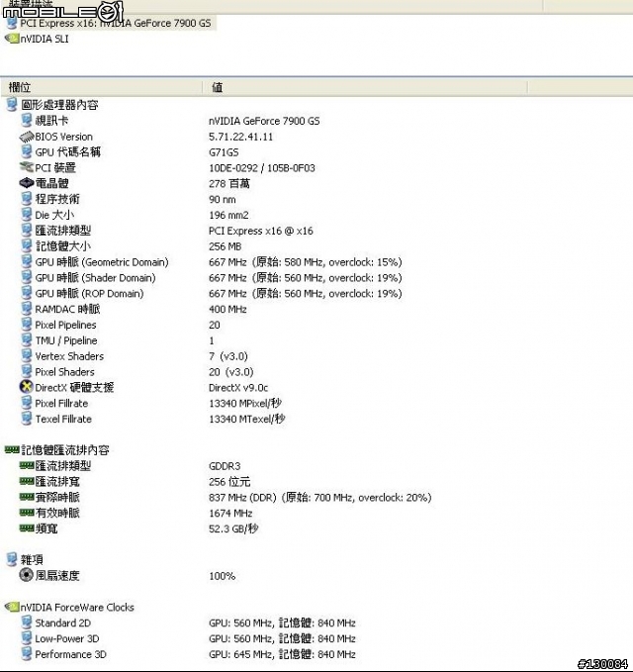Click the DirectX 硬體支援 X icon
The width and height of the screenshot is (633, 672).
click(27, 387)
